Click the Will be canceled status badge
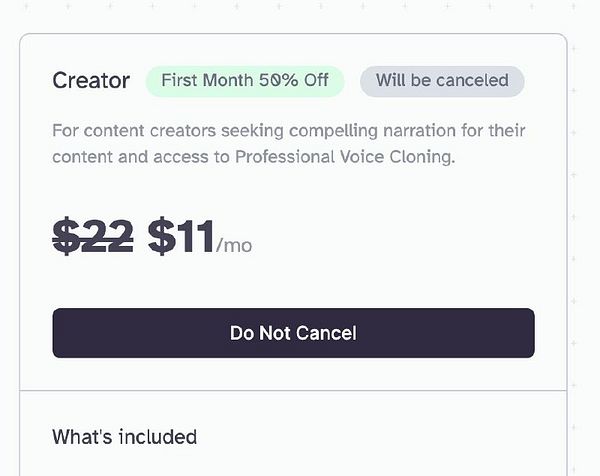The height and width of the screenshot is (476, 600). [x=442, y=81]
